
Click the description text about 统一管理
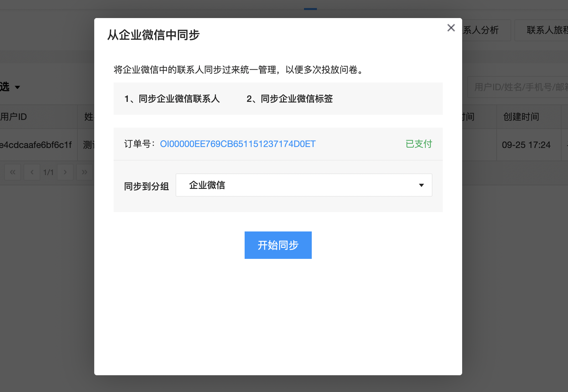click(239, 70)
